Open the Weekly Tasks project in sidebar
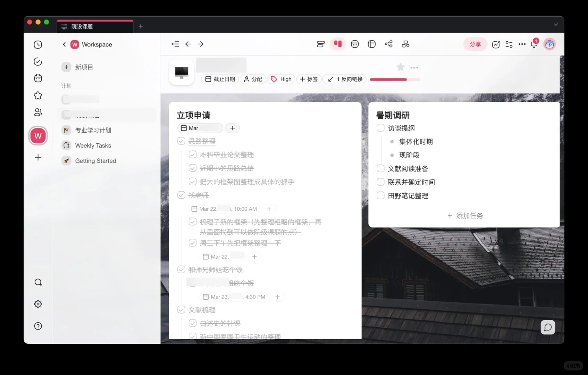 click(93, 145)
